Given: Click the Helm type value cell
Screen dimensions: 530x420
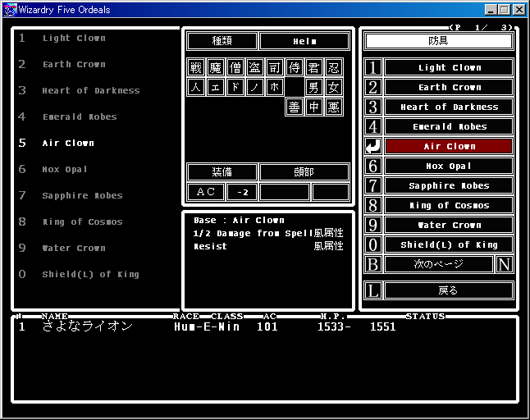Looking at the screenshot, I should (x=304, y=41).
